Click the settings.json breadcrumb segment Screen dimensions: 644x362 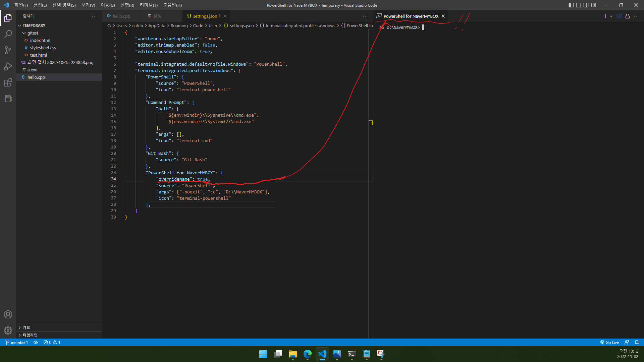(242, 25)
